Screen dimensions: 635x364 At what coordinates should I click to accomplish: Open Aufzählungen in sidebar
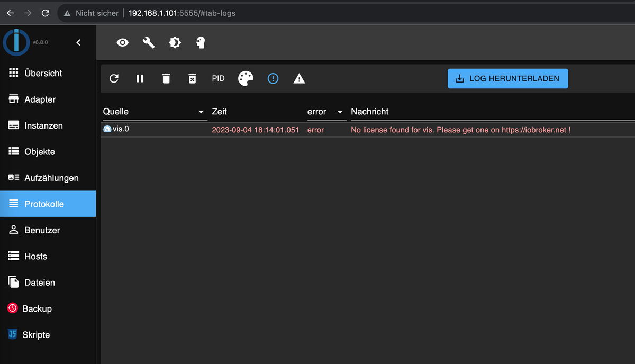click(48, 178)
